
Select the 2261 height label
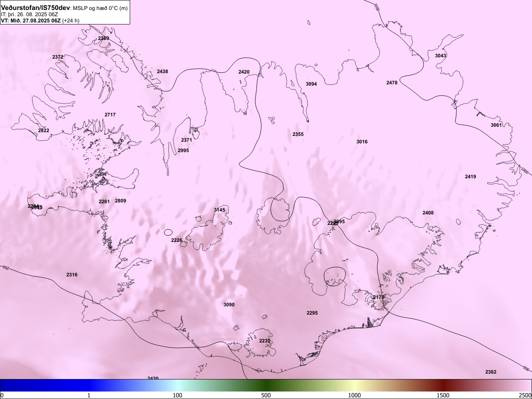pyautogui.click(x=104, y=202)
